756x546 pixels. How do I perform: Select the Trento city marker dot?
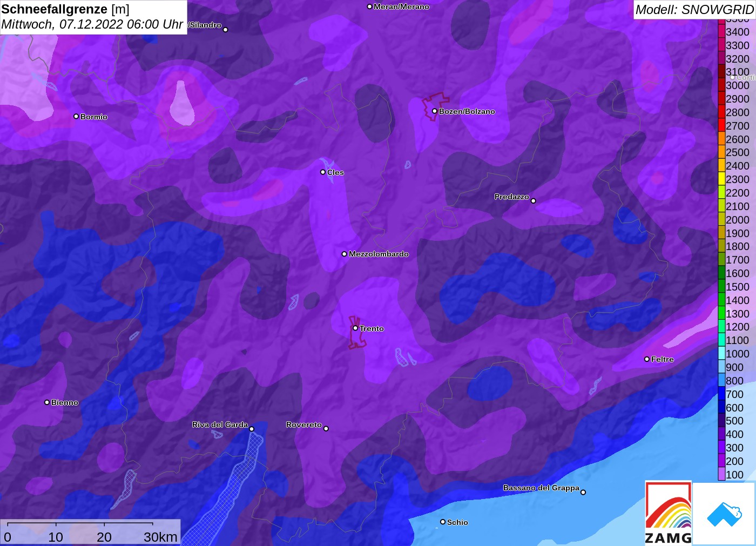pyautogui.click(x=355, y=328)
